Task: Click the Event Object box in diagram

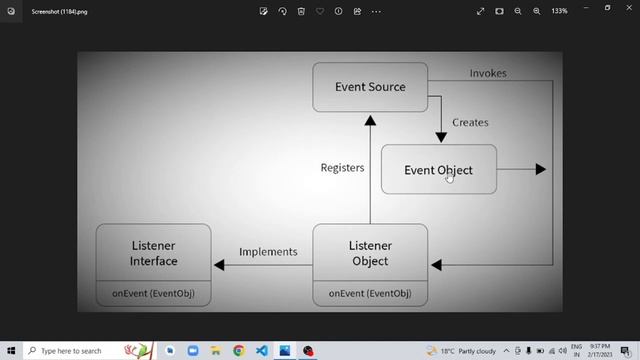Action: click(439, 169)
